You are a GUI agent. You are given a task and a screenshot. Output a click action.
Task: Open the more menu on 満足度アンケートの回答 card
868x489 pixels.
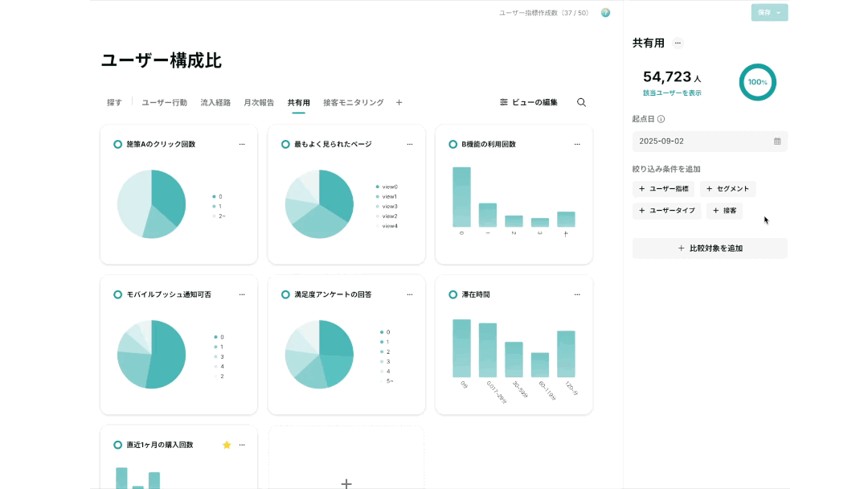click(x=410, y=294)
